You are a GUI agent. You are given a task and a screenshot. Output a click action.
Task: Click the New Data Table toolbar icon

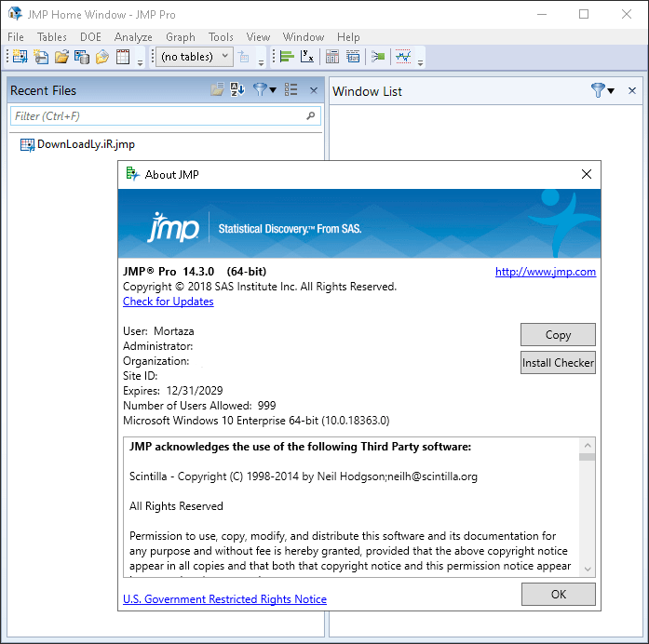tap(20, 56)
